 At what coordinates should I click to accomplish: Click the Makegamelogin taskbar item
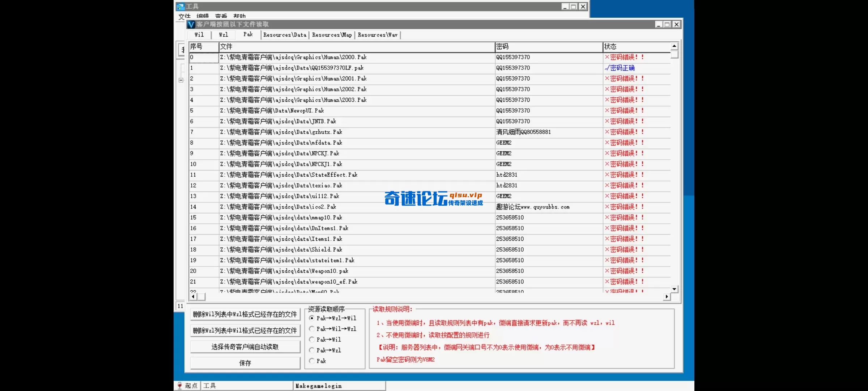[318, 386]
